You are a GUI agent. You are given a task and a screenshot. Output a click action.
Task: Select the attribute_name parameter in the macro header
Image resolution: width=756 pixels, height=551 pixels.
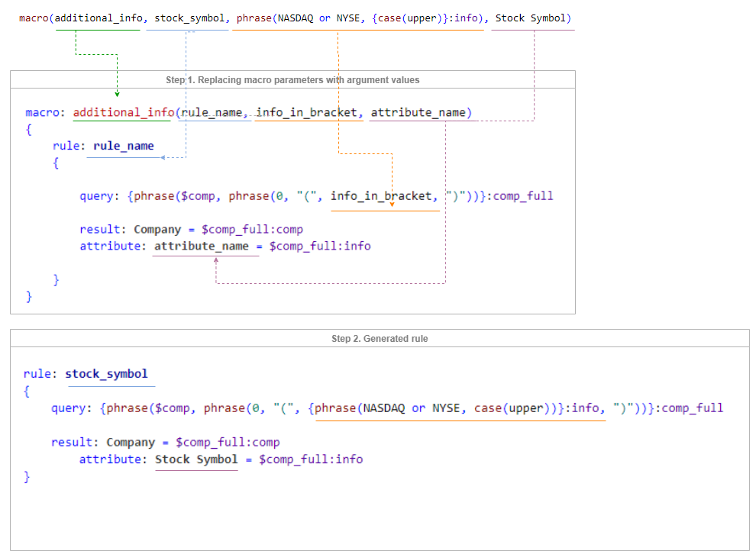pyautogui.click(x=418, y=112)
